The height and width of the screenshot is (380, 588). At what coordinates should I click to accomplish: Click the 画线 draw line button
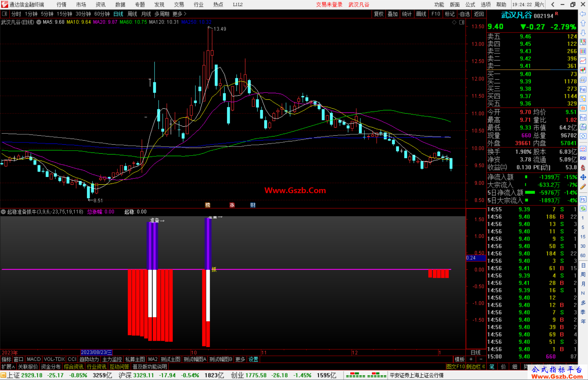pyautogui.click(x=421, y=14)
